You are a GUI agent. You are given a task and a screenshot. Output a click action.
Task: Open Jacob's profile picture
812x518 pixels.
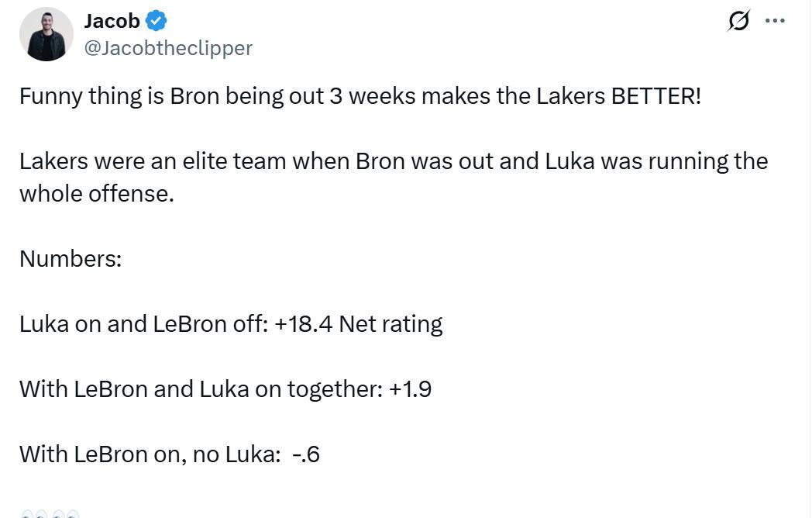point(46,35)
